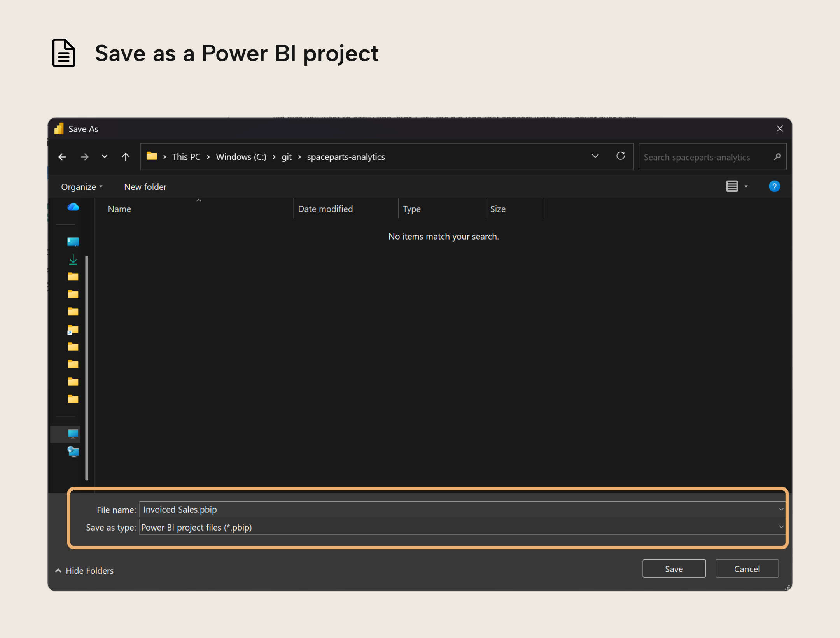840x638 pixels.
Task: Sort by the Name column header
Action: click(198, 209)
